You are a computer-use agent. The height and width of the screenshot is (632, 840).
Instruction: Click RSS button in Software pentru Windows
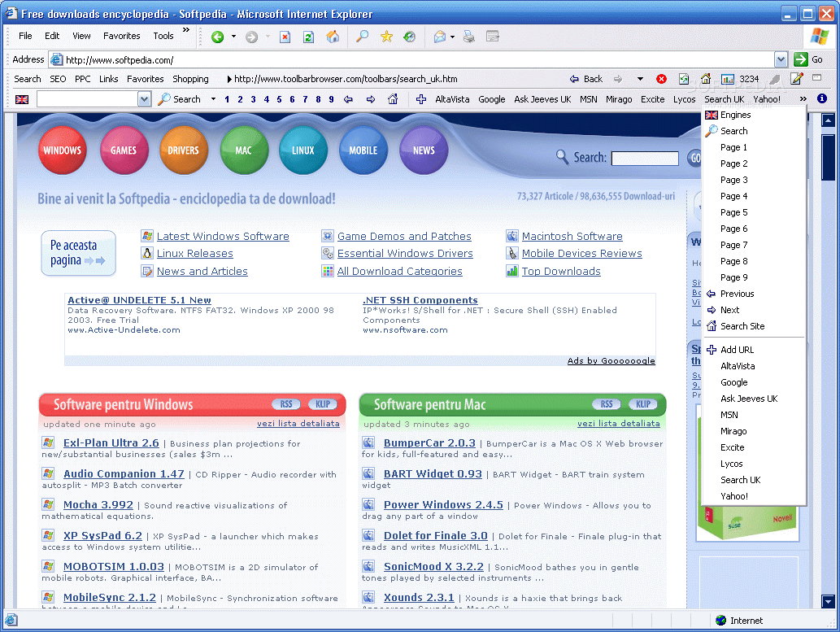tap(286, 404)
